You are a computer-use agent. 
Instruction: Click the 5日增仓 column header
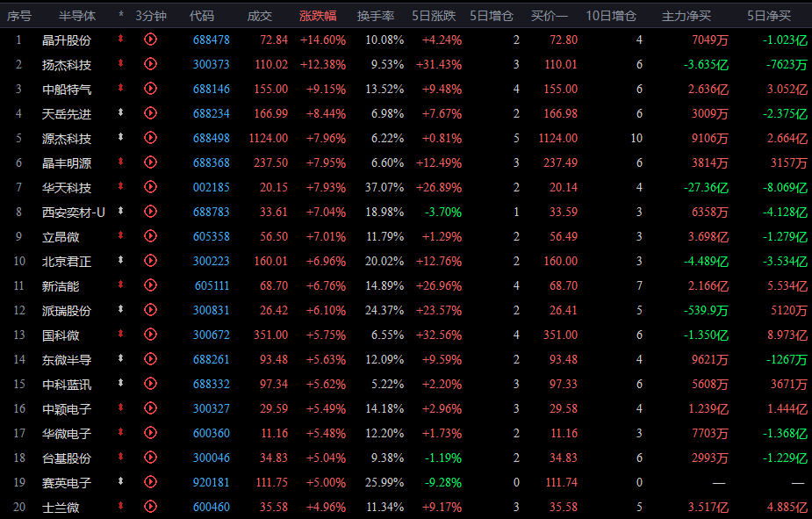492,16
